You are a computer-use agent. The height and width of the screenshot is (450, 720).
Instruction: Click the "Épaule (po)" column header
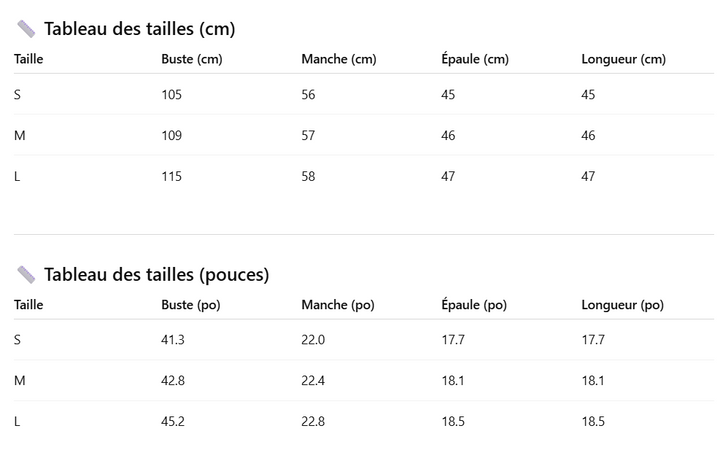(x=474, y=305)
